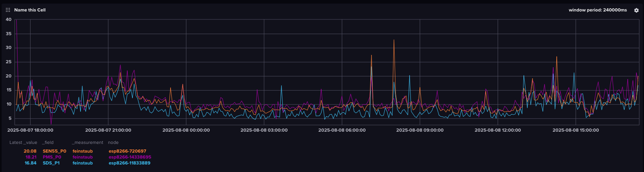Click the window period 240000ms label
Screen dimensions: 644x172
(x=598, y=10)
